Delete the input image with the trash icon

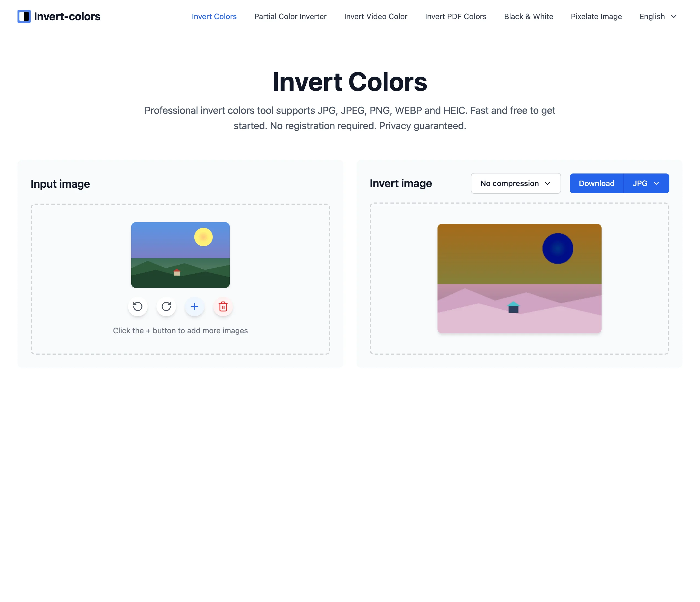223,306
